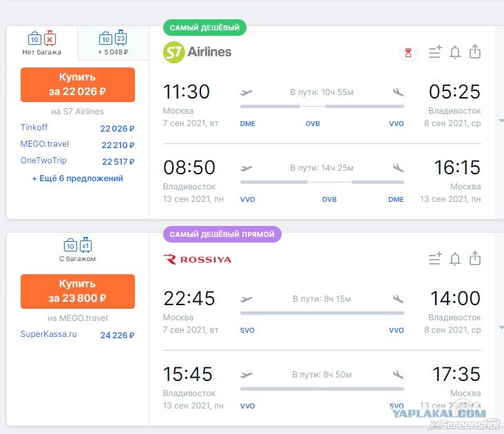This screenshot has width=504, height=434.
Task: Click the hourglass icon on the S7 ticket
Action: 408,52
